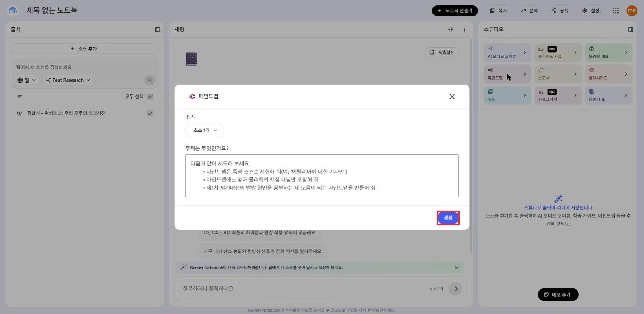Click the 메모 추가 button
Screen dimensions: 644x314
(558, 294)
